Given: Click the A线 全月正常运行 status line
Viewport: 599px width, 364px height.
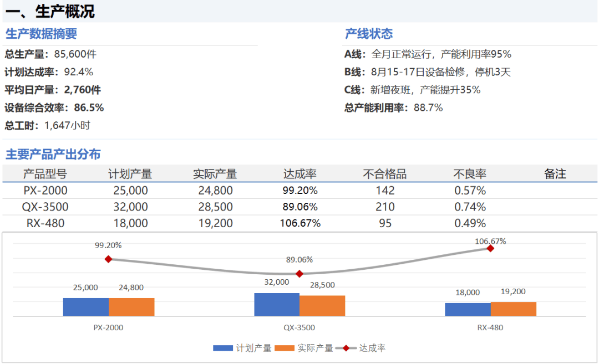Looking at the screenshot, I should coord(428,54).
